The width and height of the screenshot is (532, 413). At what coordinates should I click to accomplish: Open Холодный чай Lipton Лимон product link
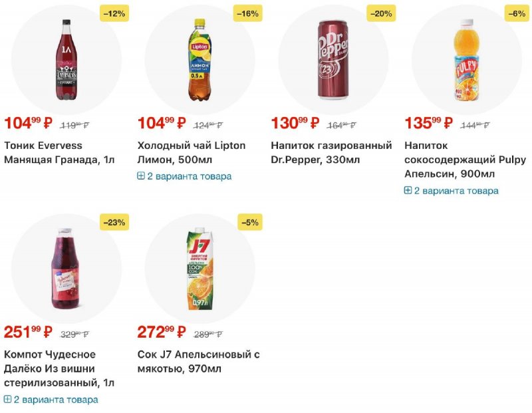[x=192, y=152]
